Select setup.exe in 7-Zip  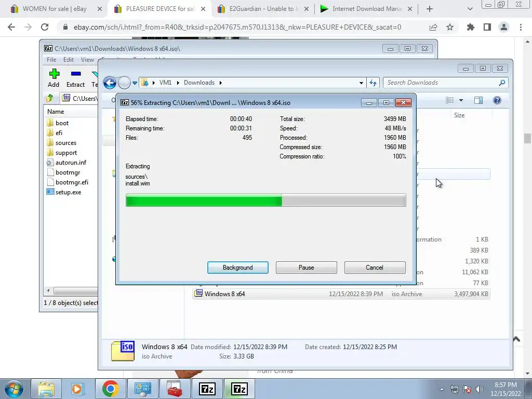pyautogui.click(x=68, y=192)
